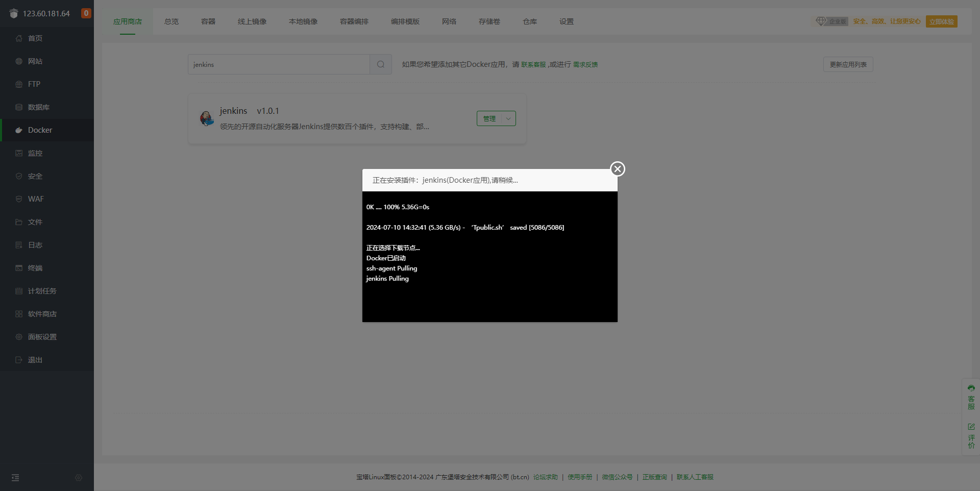Open the 编排模版 tab

click(x=405, y=21)
